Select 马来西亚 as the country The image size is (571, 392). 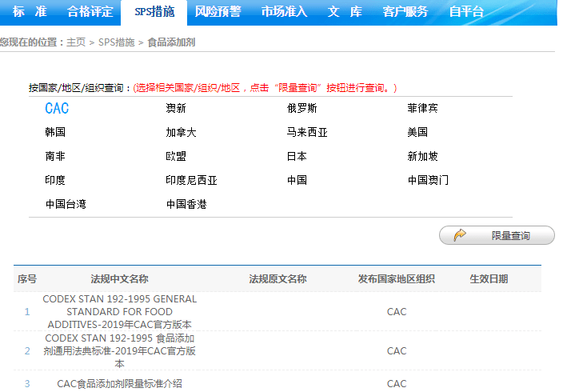[x=307, y=132]
